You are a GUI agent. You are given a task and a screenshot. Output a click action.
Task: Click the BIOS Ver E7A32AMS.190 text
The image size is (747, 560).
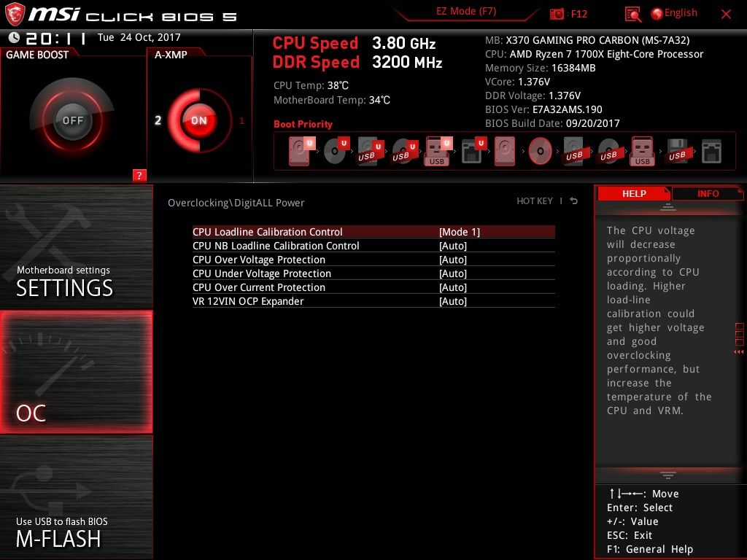coord(543,109)
